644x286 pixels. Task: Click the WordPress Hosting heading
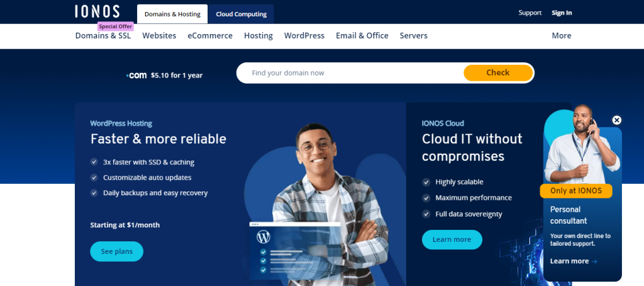(x=121, y=123)
